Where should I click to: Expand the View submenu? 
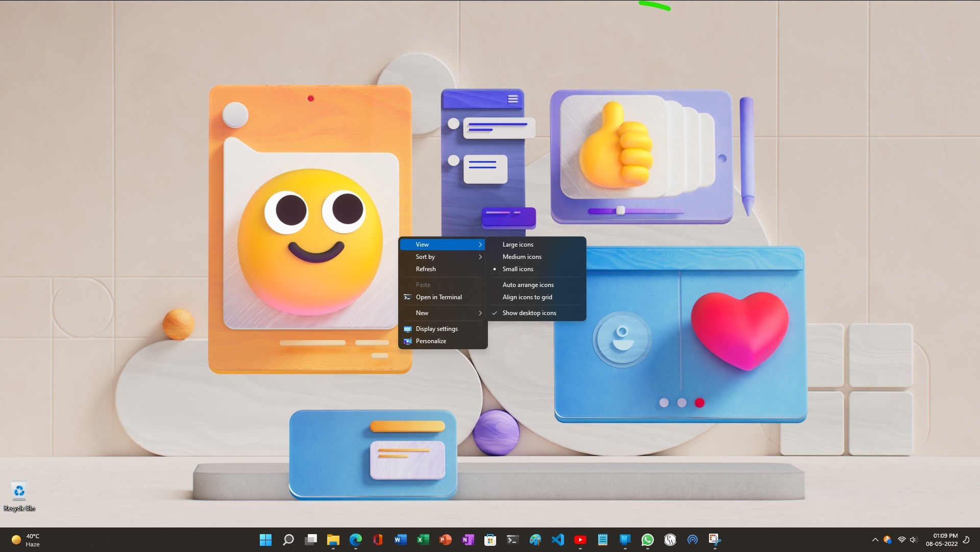[443, 245]
